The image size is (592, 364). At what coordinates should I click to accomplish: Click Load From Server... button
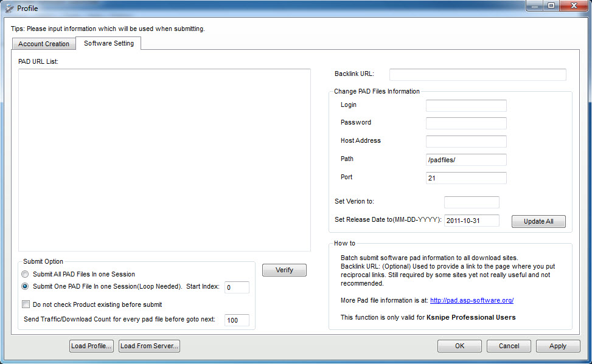tap(150, 346)
